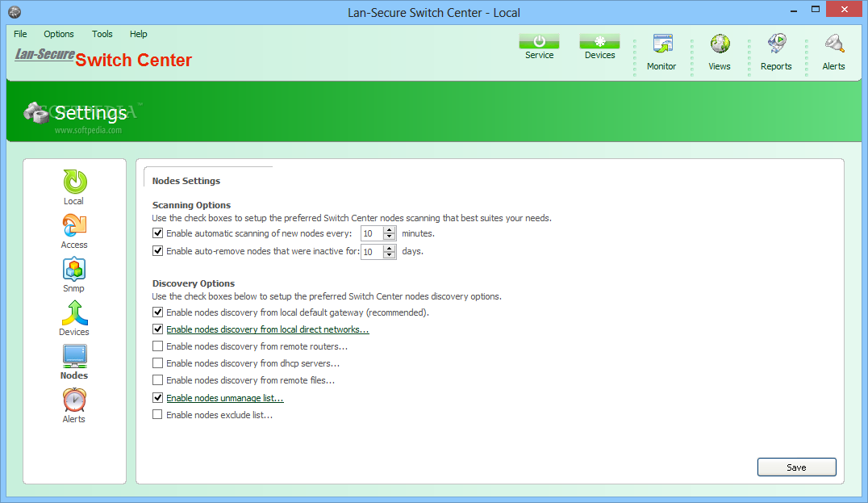Click the Save button

796,467
